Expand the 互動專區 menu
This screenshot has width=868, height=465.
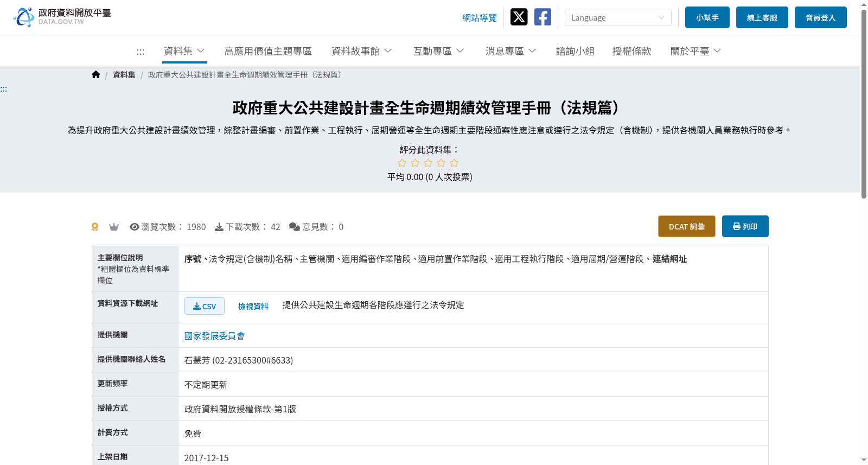[438, 51]
